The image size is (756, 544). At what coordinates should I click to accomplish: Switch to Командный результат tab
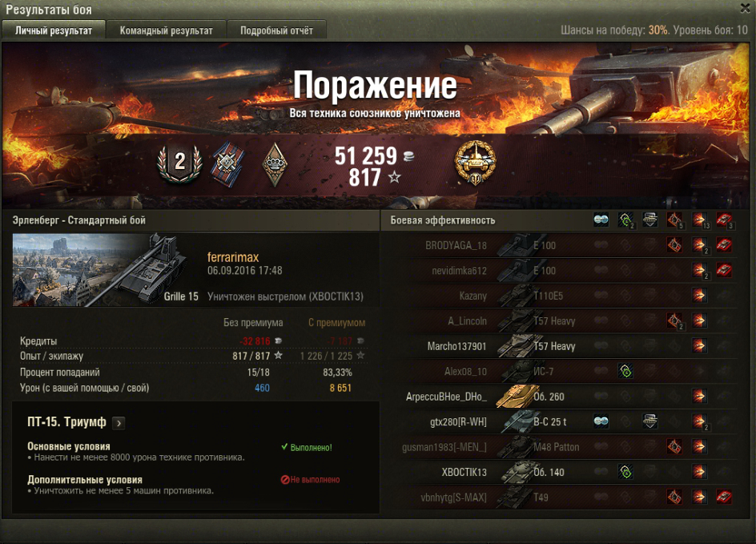(x=166, y=30)
